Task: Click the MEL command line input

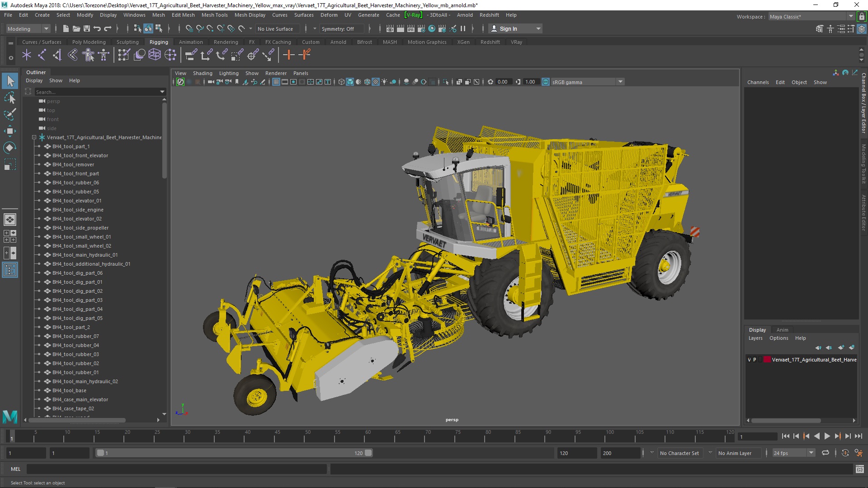Action: pyautogui.click(x=176, y=469)
